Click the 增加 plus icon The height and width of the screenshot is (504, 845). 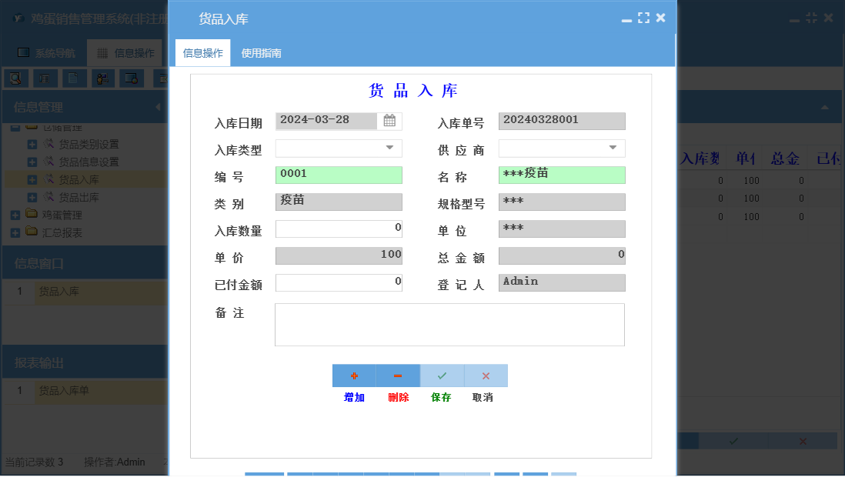coord(353,375)
